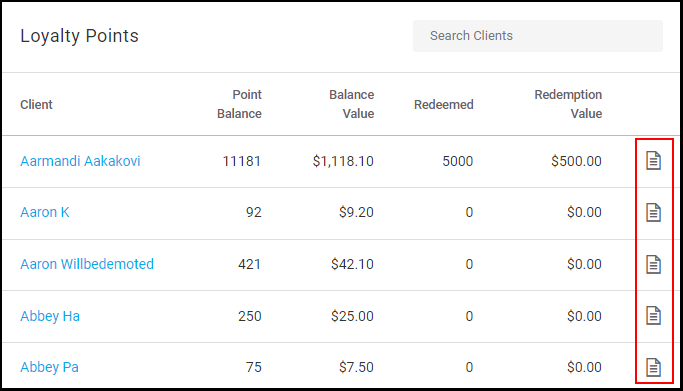Sort by Redeemed column header

(x=443, y=104)
